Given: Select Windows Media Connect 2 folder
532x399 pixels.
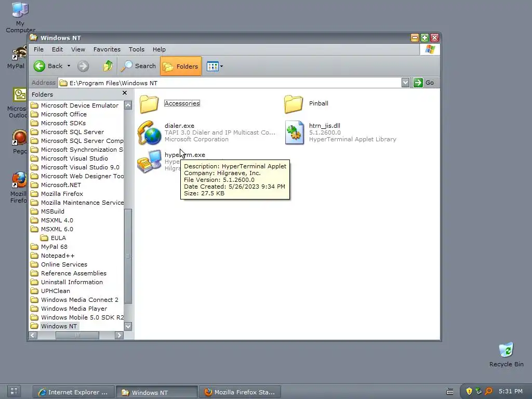Looking at the screenshot, I should click(x=79, y=300).
